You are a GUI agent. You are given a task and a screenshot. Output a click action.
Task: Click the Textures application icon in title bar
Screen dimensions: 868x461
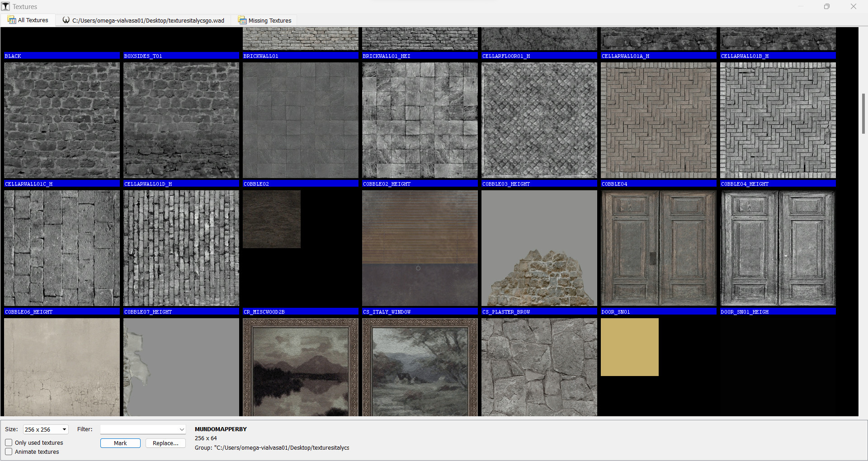tap(6, 6)
